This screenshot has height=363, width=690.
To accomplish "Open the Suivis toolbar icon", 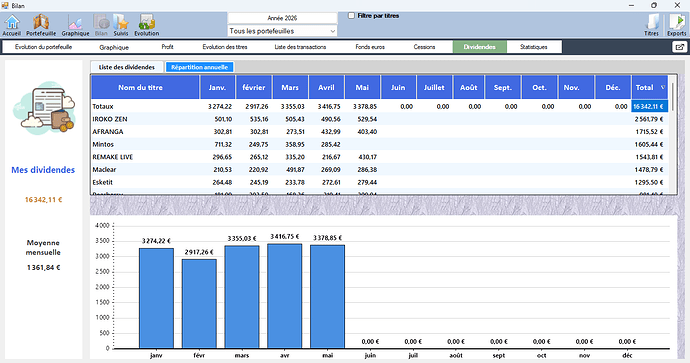I will click(121, 25).
